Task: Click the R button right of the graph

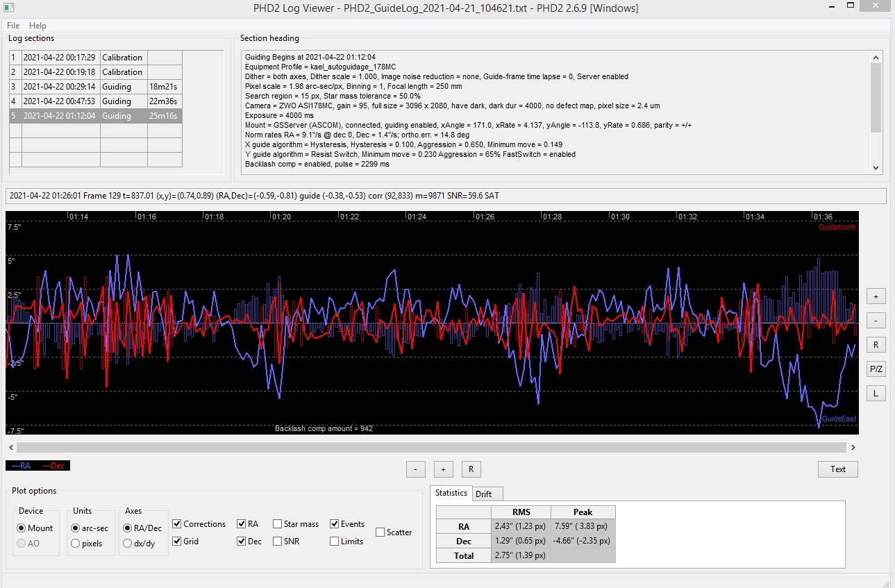Action: pos(876,345)
